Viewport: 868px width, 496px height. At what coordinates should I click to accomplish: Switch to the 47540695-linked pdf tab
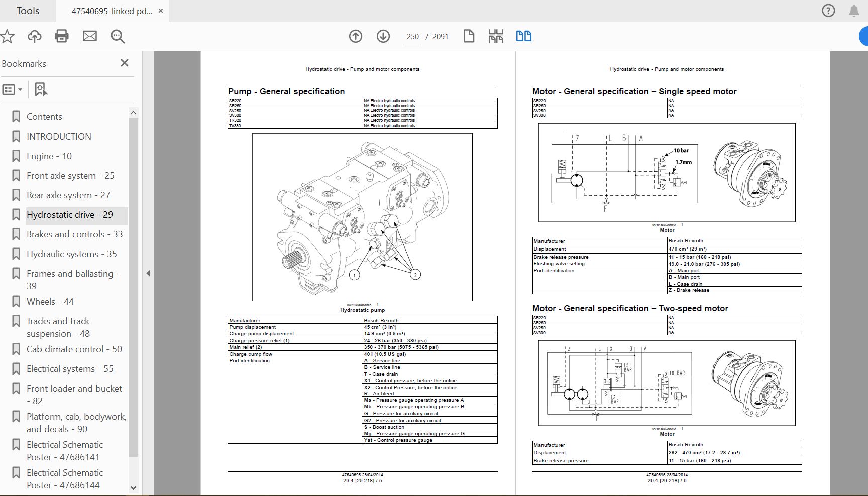(x=112, y=11)
